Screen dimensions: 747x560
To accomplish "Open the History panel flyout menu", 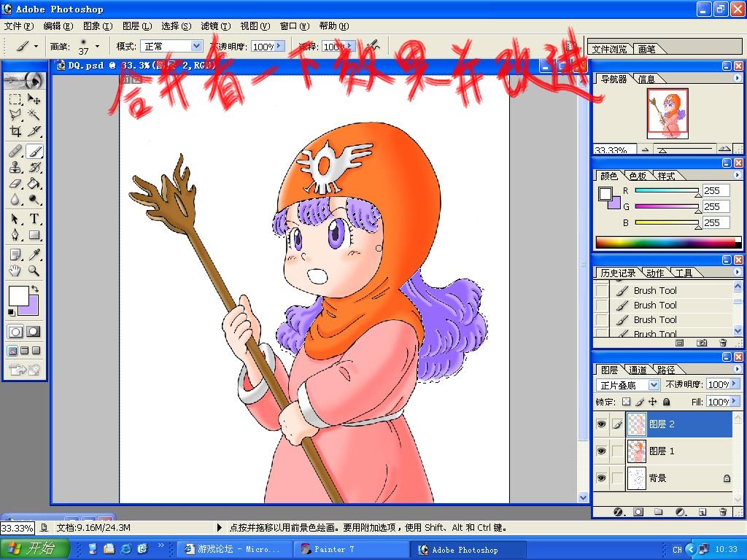I will (738, 271).
